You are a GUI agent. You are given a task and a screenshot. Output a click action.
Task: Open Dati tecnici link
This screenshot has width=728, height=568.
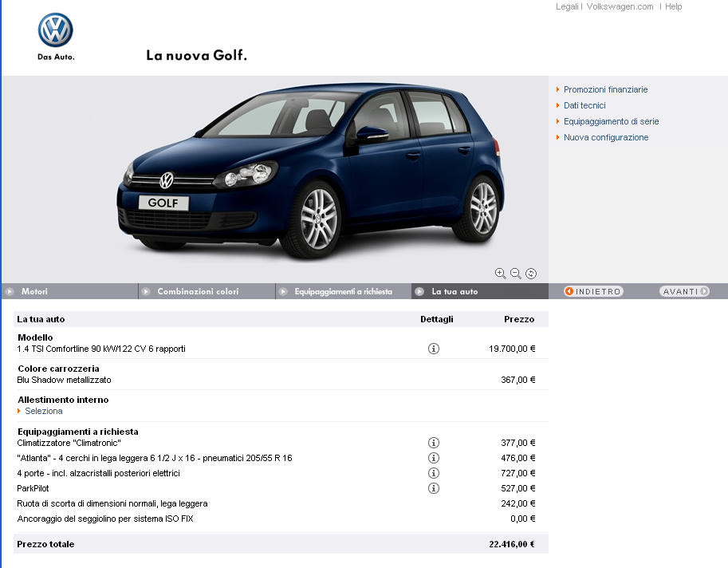click(584, 105)
